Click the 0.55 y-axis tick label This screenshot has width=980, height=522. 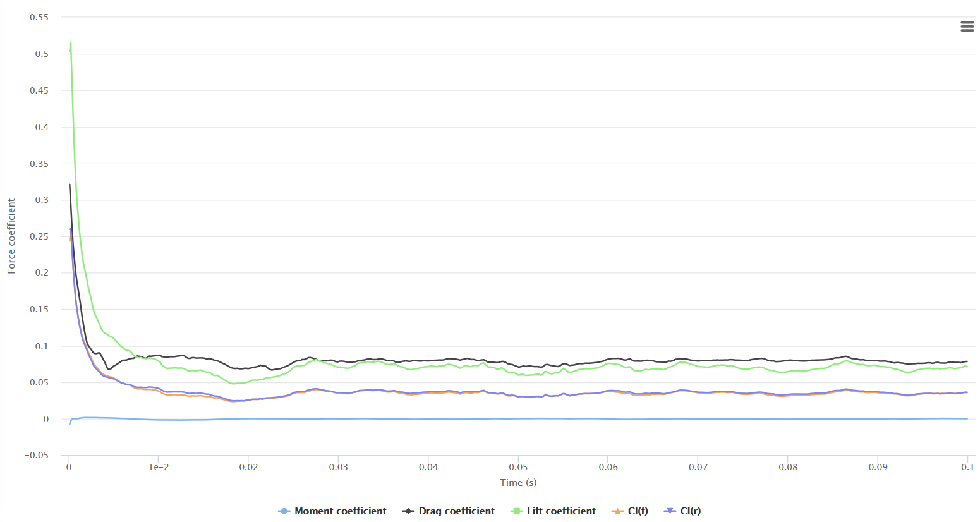click(x=39, y=17)
